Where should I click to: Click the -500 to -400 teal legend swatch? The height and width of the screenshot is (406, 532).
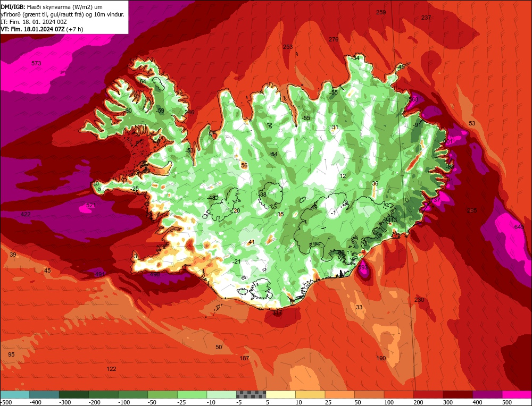pyautogui.click(x=15, y=394)
